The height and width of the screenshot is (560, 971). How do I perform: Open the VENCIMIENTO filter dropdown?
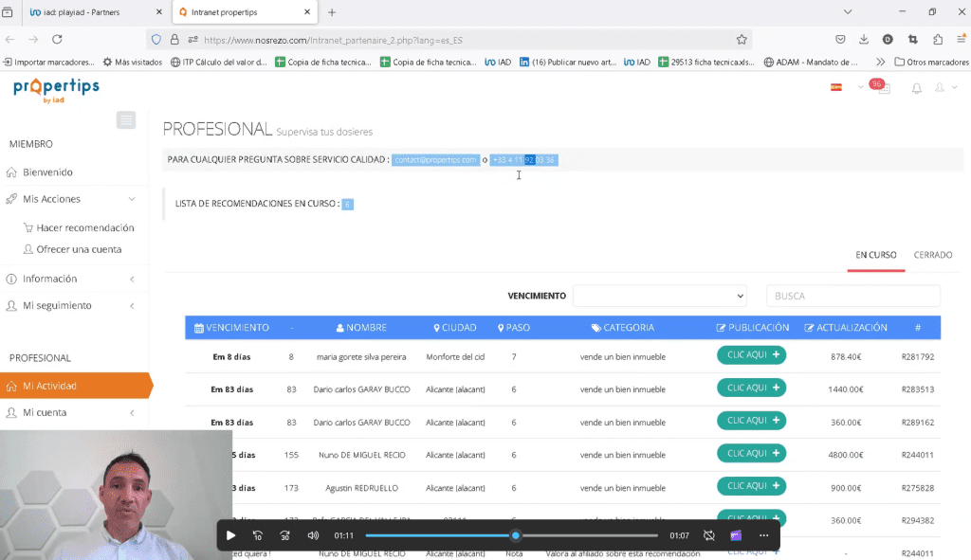pos(662,296)
